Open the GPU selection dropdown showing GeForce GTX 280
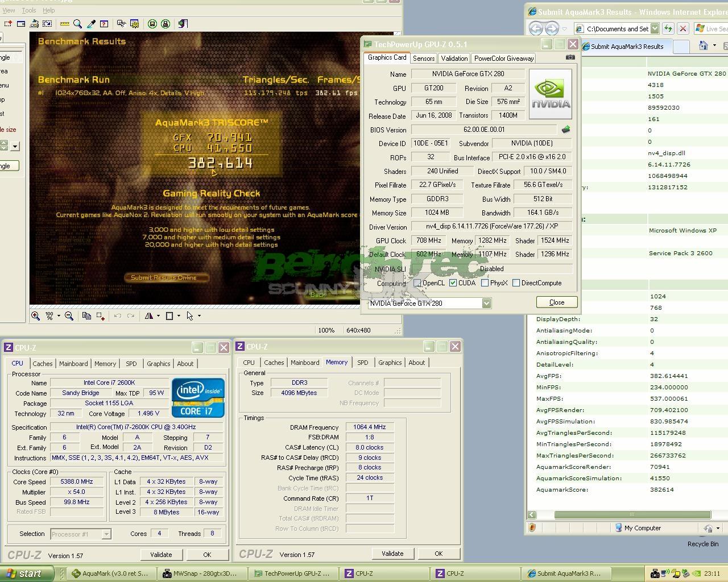The height and width of the screenshot is (582, 728). click(486, 304)
